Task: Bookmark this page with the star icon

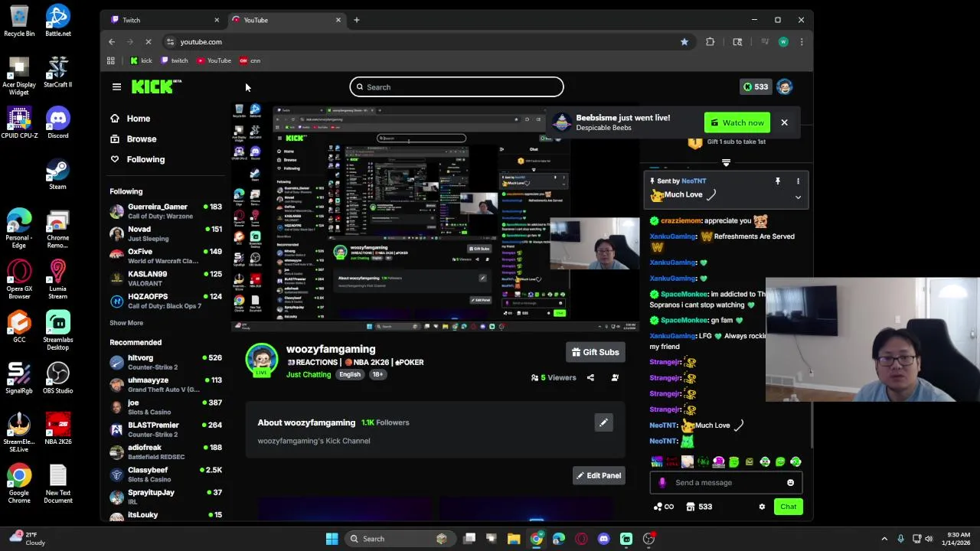Action: [684, 42]
